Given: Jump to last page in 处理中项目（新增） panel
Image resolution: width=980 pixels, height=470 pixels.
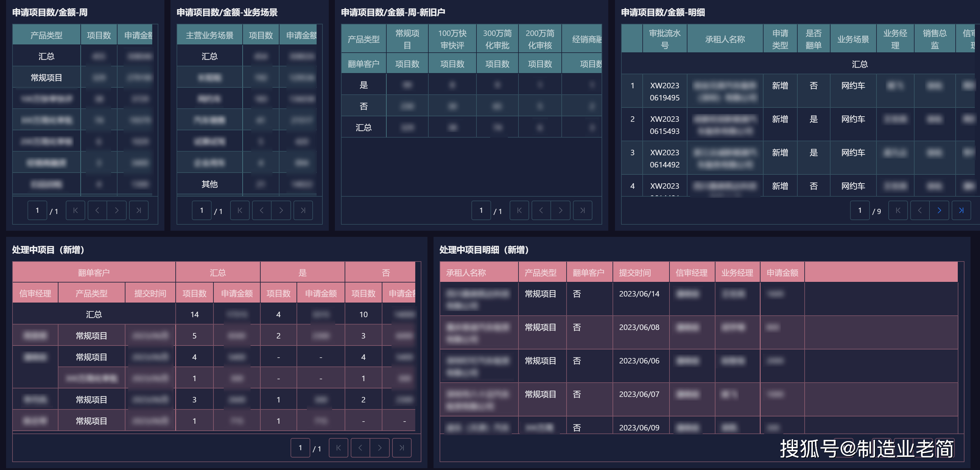Looking at the screenshot, I should pos(402,447).
